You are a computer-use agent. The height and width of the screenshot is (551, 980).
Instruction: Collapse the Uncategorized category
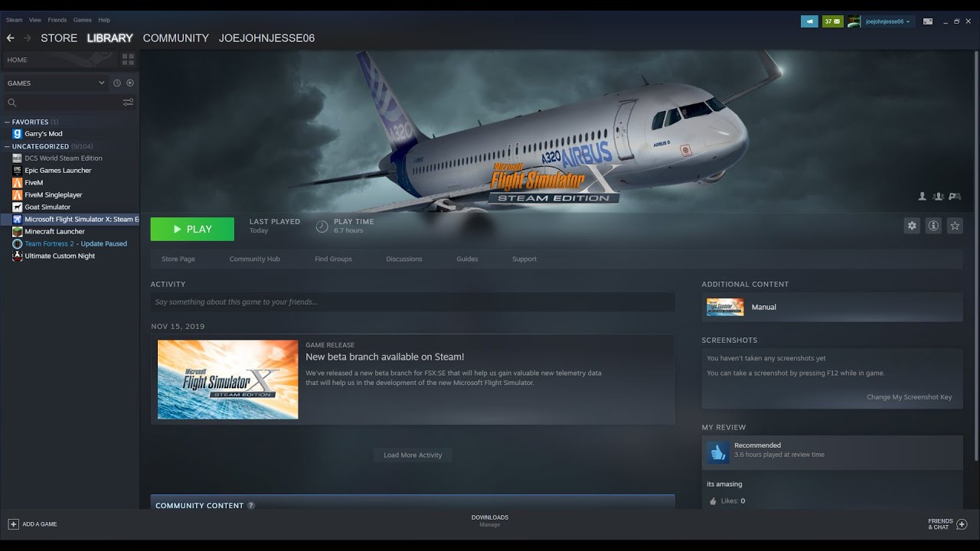click(7, 146)
